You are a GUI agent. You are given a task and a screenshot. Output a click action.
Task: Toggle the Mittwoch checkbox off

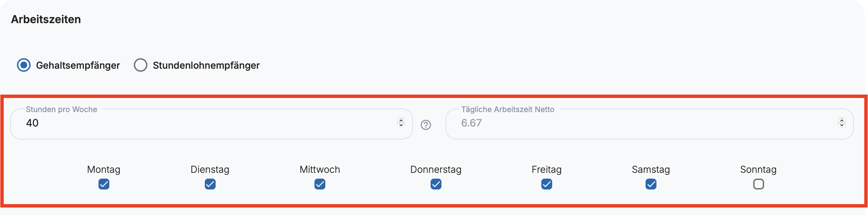(x=320, y=184)
